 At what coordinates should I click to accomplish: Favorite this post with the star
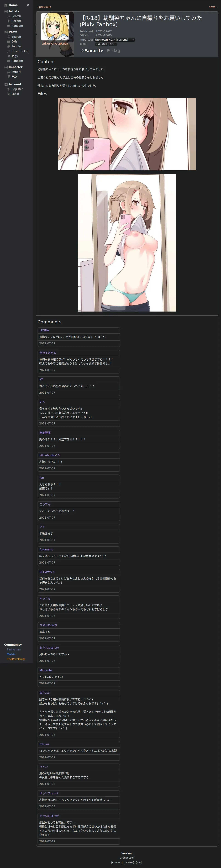[92, 51]
